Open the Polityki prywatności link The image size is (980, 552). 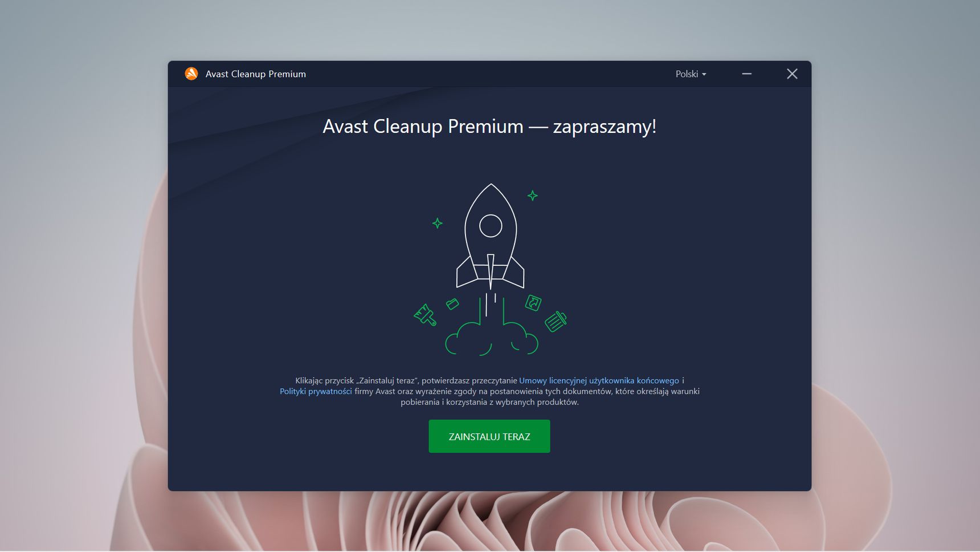(316, 391)
